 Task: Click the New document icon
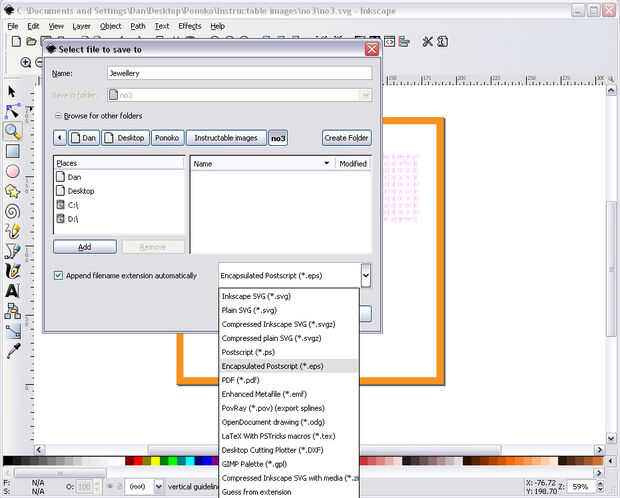(16, 41)
